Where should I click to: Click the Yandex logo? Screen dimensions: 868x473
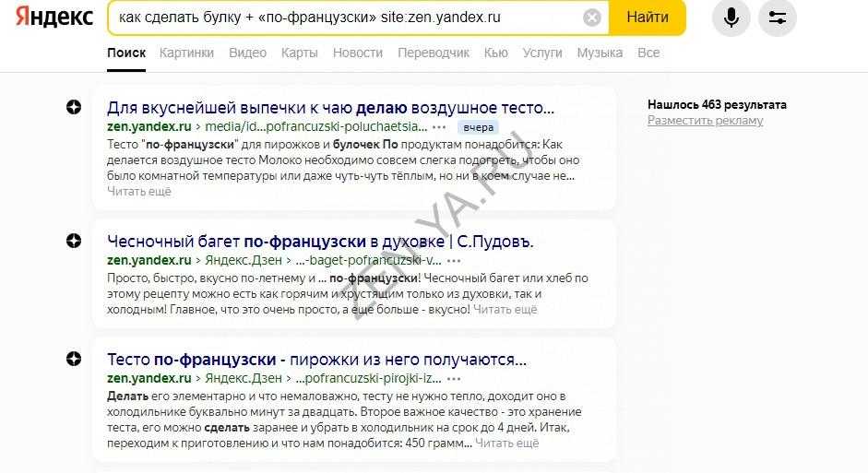[x=54, y=18]
